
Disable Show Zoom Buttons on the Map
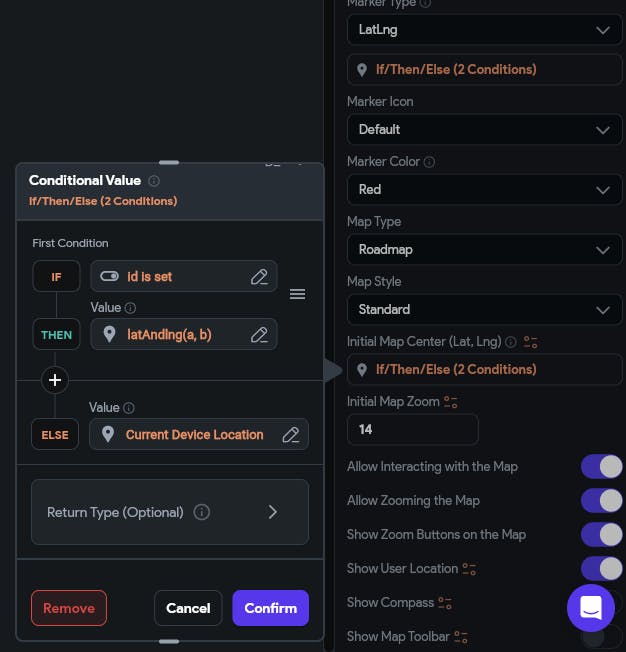[x=601, y=535]
